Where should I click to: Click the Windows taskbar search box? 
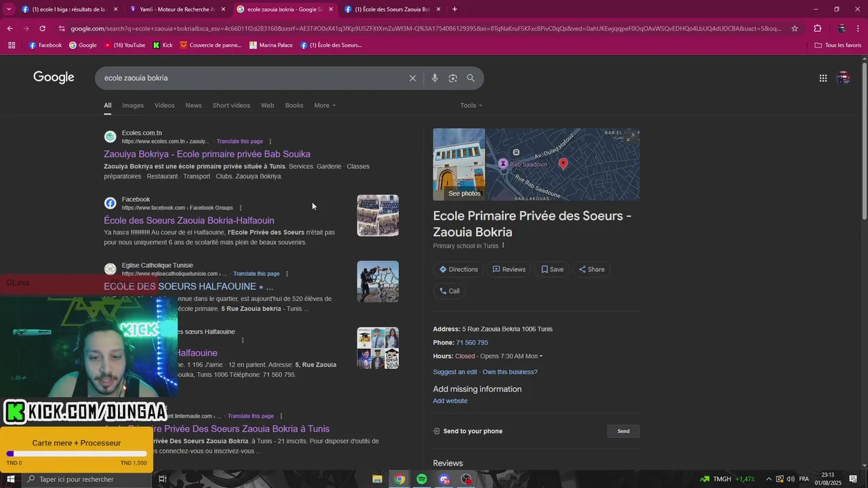85,479
